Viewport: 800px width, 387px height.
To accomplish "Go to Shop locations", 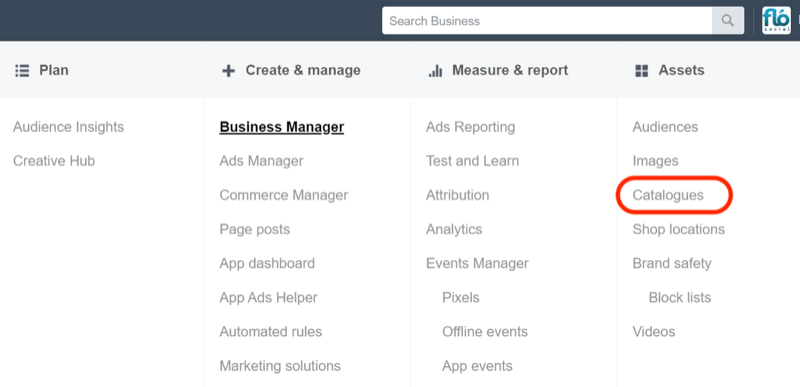I will [x=679, y=229].
